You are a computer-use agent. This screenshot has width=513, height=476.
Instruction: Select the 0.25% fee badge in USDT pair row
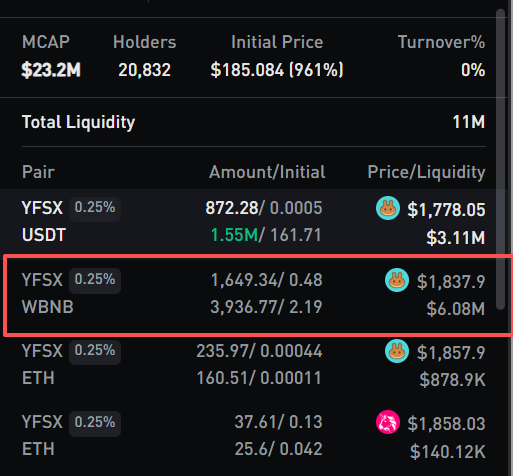pyautogui.click(x=95, y=208)
